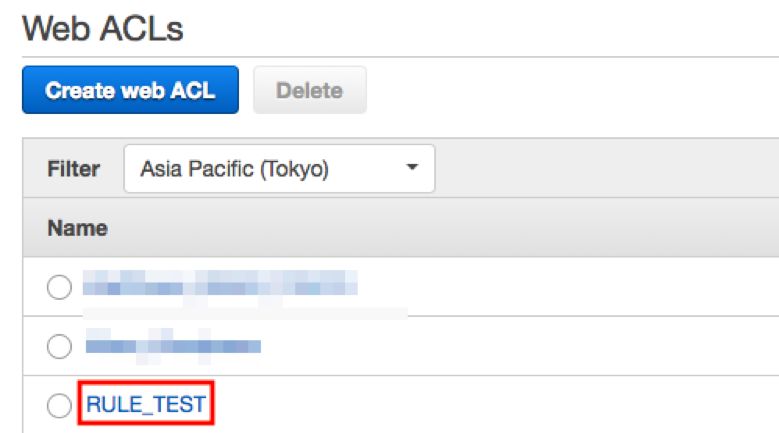This screenshot has height=433, width=779.
Task: Open the RULE_TEST web ACL link
Action: 146,405
